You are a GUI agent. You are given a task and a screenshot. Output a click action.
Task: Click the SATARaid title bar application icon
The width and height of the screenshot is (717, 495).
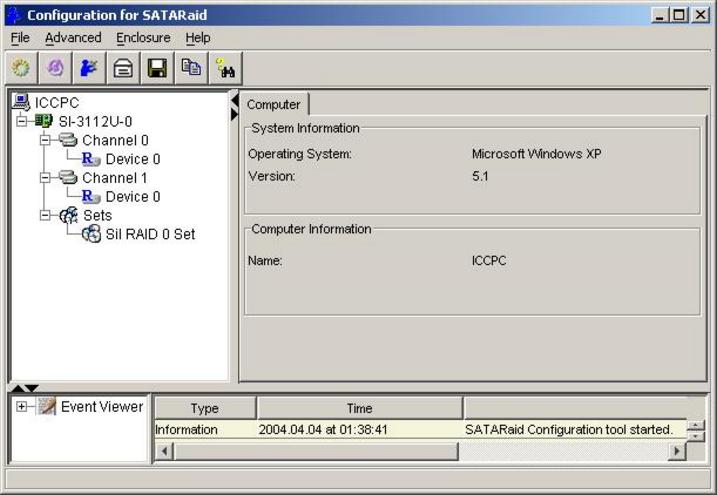pos(15,15)
